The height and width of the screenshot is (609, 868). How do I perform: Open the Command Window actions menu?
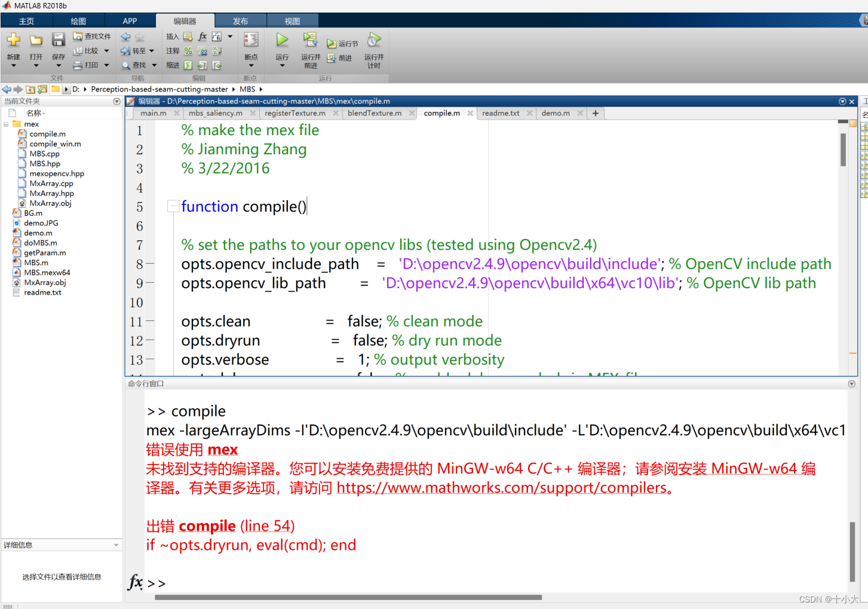pyautogui.click(x=852, y=384)
